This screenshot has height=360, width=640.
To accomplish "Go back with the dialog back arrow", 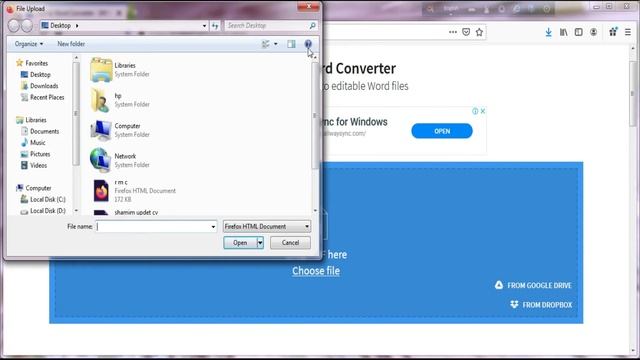I will [x=14, y=26].
